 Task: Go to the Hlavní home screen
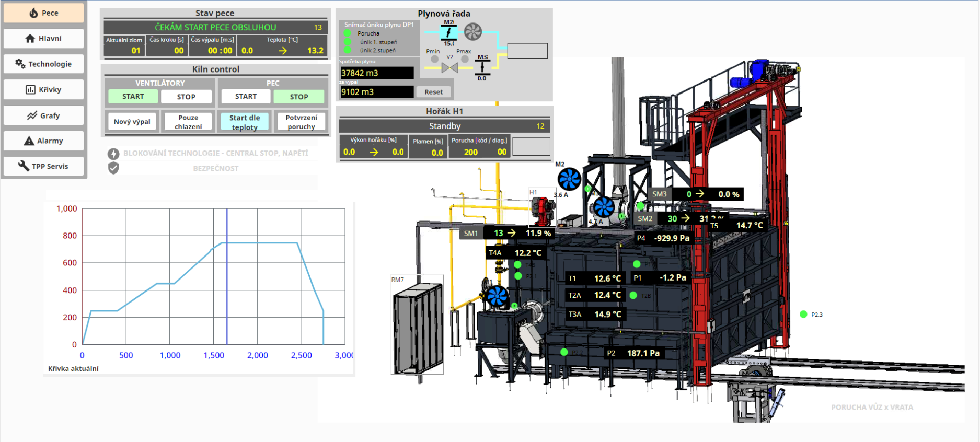pyautogui.click(x=43, y=39)
